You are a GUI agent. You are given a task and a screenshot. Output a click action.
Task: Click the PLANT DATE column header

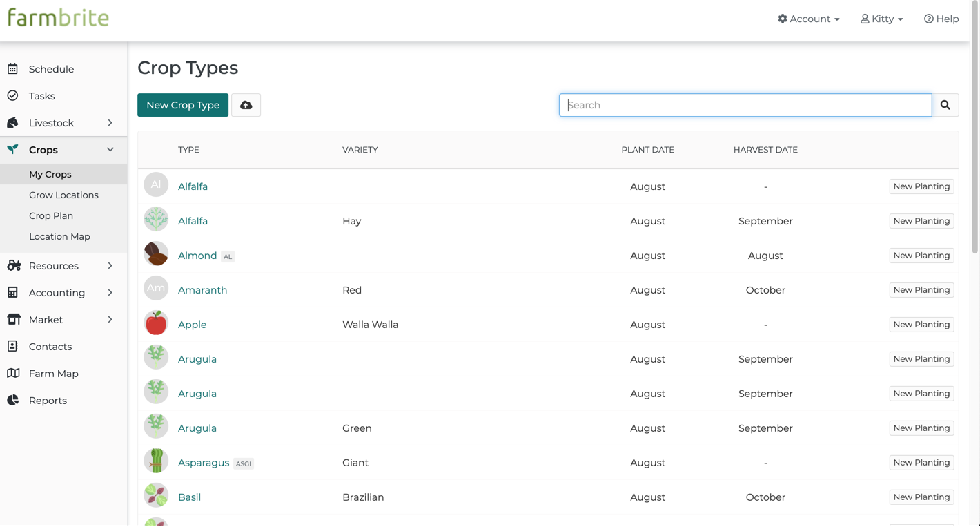[647, 150]
